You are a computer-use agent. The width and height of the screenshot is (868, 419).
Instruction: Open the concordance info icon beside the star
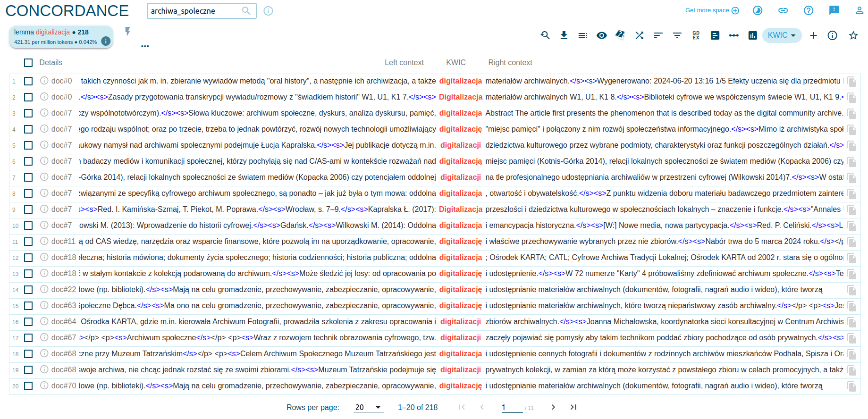pyautogui.click(x=832, y=35)
